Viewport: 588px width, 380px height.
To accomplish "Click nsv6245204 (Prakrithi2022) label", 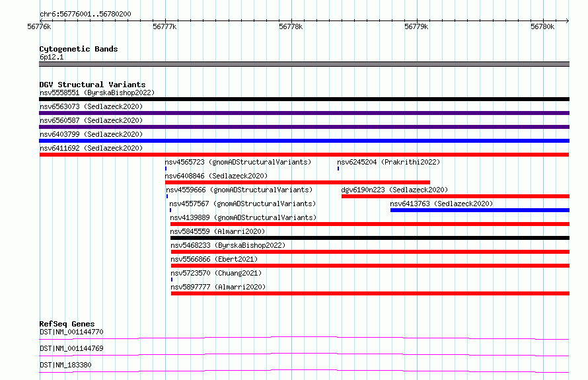I will [388, 162].
